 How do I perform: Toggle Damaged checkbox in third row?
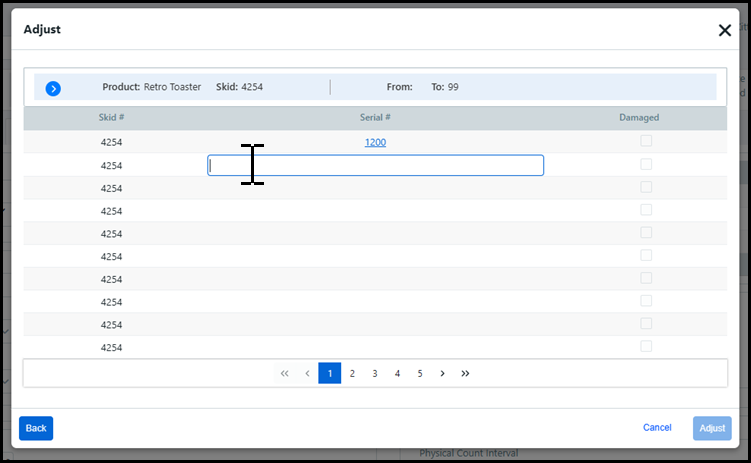(646, 187)
